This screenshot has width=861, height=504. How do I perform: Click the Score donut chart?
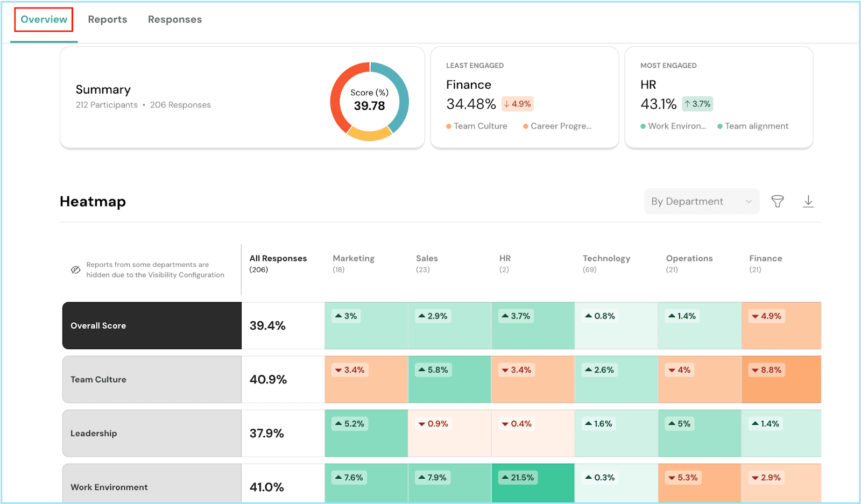(369, 101)
